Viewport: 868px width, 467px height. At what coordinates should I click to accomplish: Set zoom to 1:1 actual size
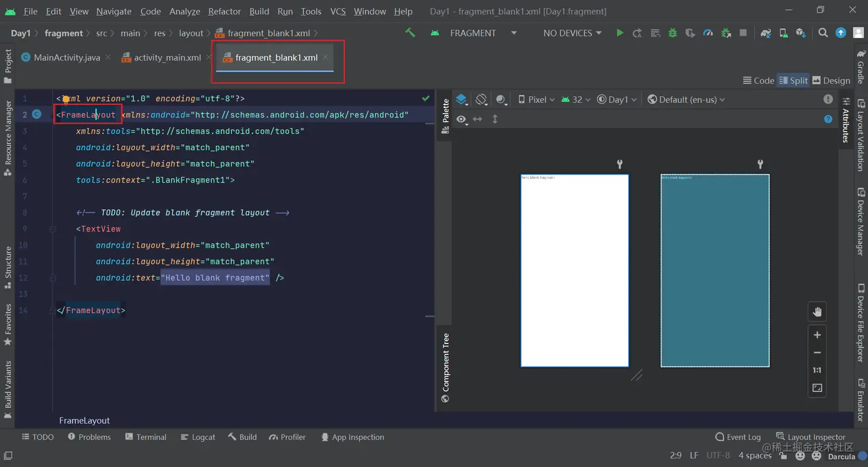(x=817, y=370)
